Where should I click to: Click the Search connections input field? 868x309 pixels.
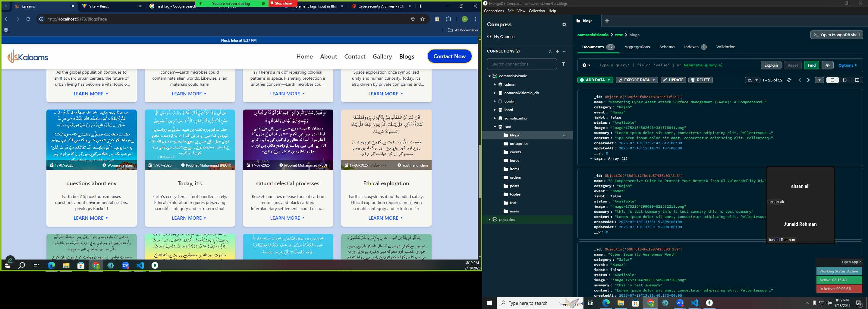point(522,64)
